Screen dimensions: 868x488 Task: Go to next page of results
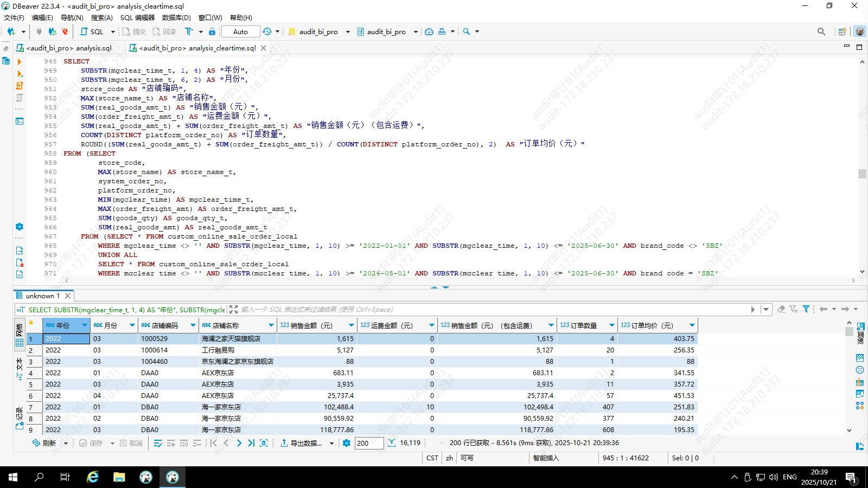tap(239, 443)
